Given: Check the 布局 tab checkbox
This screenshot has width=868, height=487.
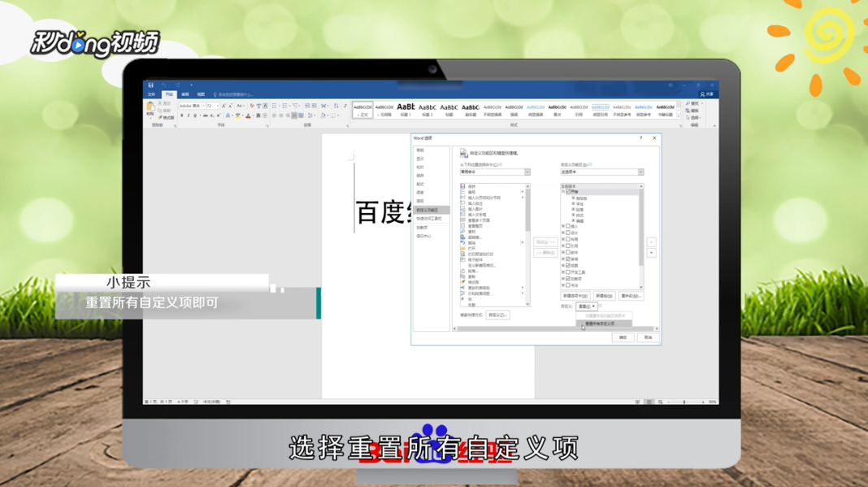Looking at the screenshot, I should 568,239.
